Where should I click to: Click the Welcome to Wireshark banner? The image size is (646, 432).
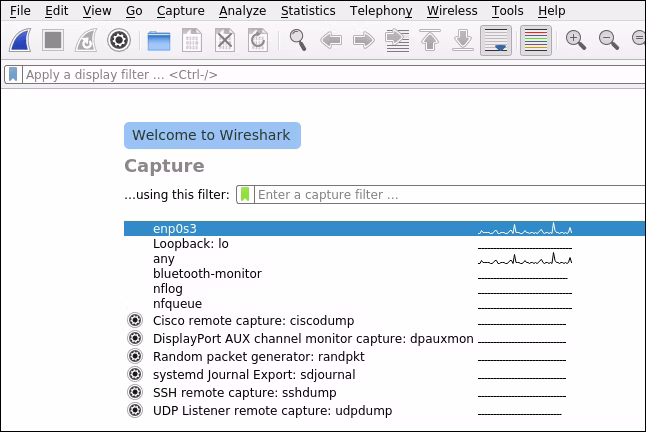(x=212, y=135)
